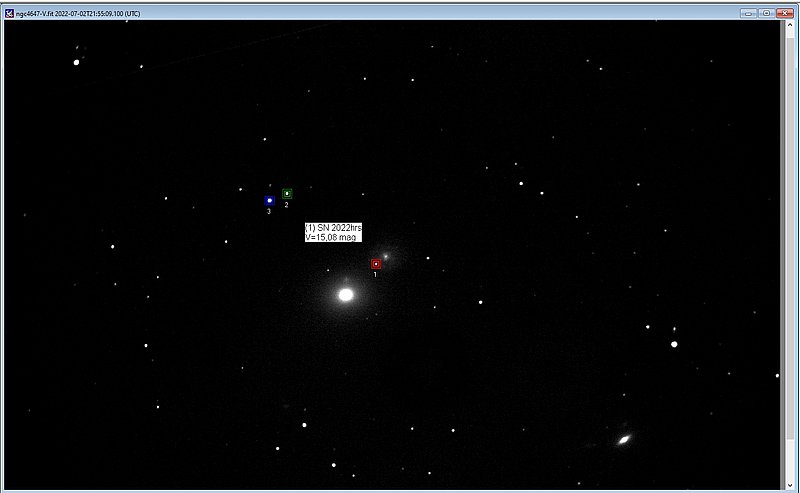Click the faint galaxy beside the red marker
The image size is (800, 493).
coord(386,256)
